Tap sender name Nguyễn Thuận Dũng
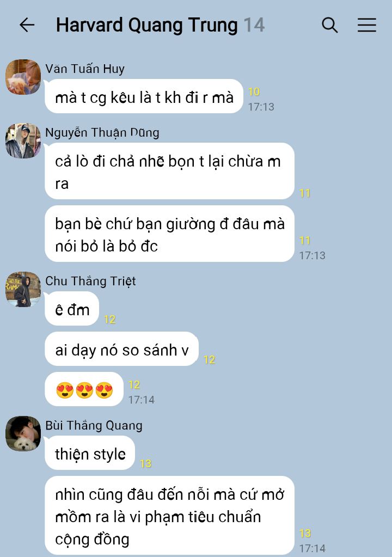The image size is (392, 557). coord(102,132)
